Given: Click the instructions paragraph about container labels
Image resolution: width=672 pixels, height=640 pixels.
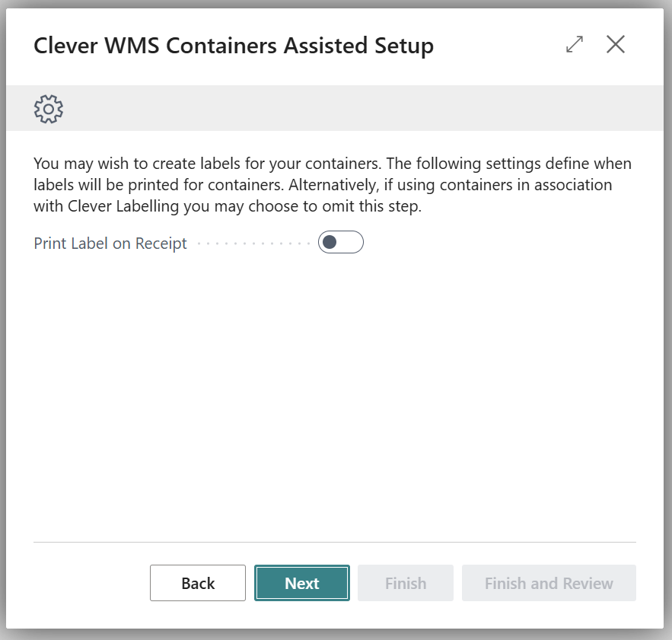Looking at the screenshot, I should (x=333, y=185).
